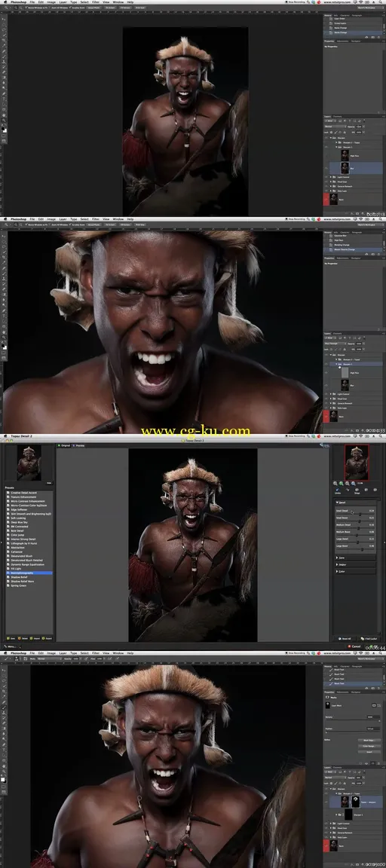386x868 pixels.
Task: Click the Undo icon in Topaz Detail
Action: click(x=337, y=490)
